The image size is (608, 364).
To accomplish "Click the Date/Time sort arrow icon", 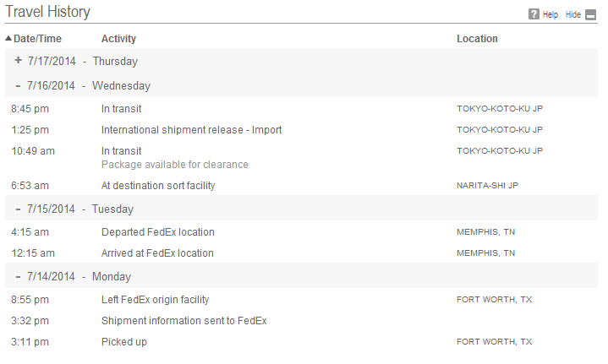I will click(x=8, y=38).
